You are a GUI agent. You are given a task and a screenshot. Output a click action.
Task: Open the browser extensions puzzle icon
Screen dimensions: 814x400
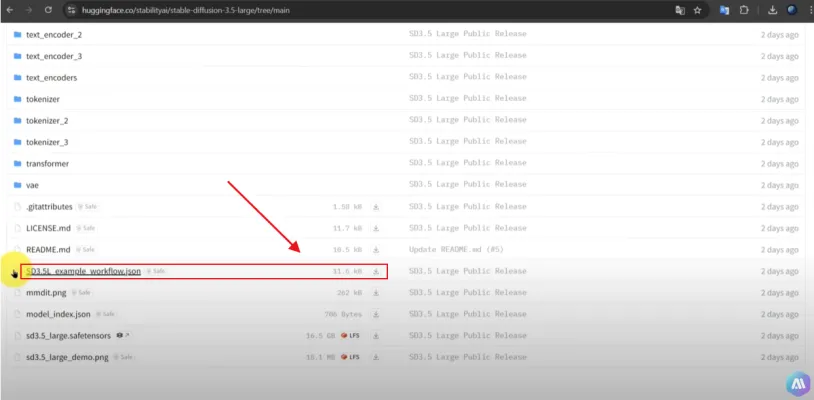point(743,10)
